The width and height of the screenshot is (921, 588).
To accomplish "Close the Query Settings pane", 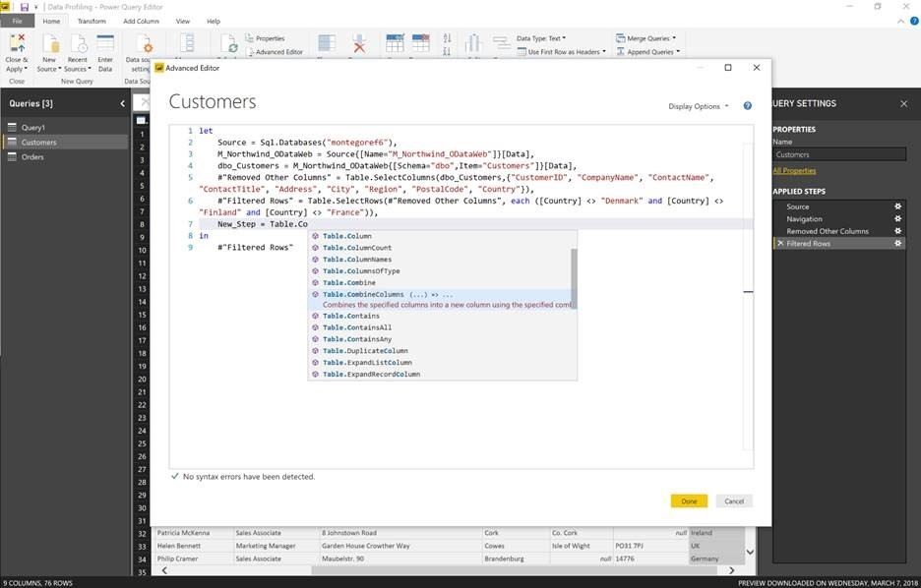I will click(904, 104).
